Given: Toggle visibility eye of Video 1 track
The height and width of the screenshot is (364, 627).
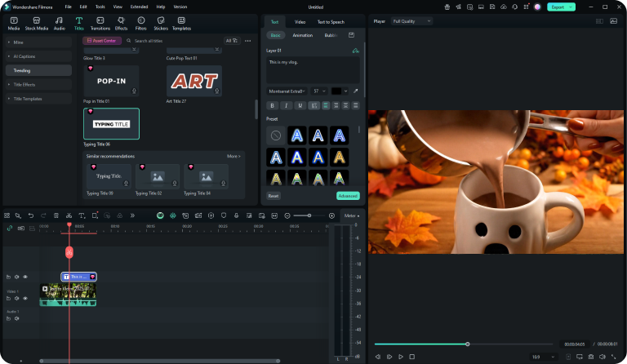Looking at the screenshot, I should pyautogui.click(x=25, y=298).
